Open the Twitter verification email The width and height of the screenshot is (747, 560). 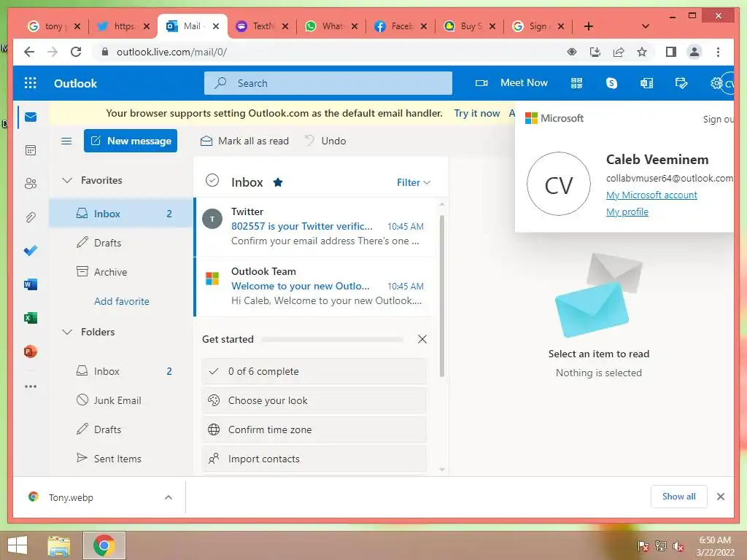[x=314, y=227]
